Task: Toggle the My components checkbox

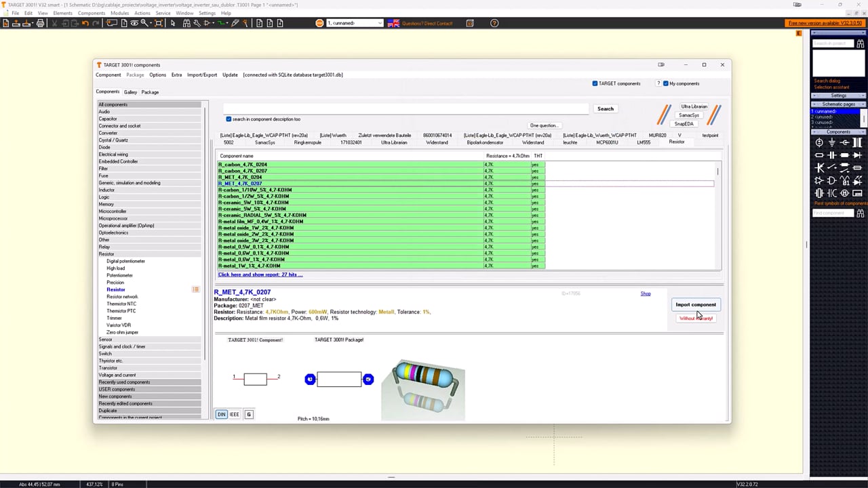Action: [665, 83]
